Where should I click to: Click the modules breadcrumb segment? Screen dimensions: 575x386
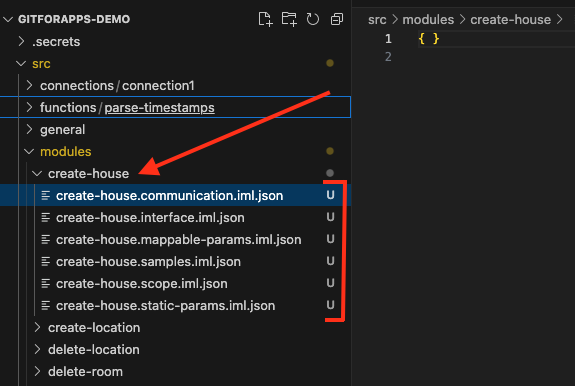point(428,19)
